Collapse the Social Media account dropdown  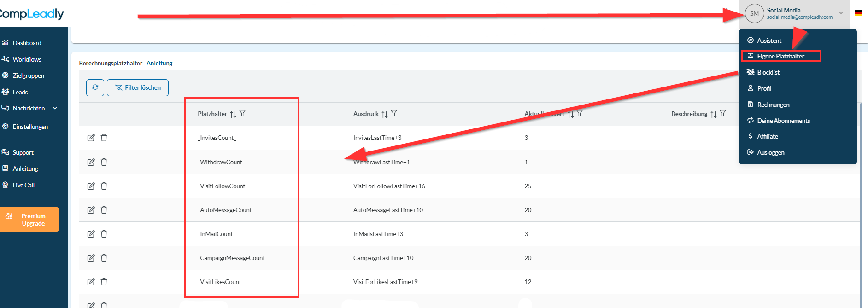(x=841, y=13)
